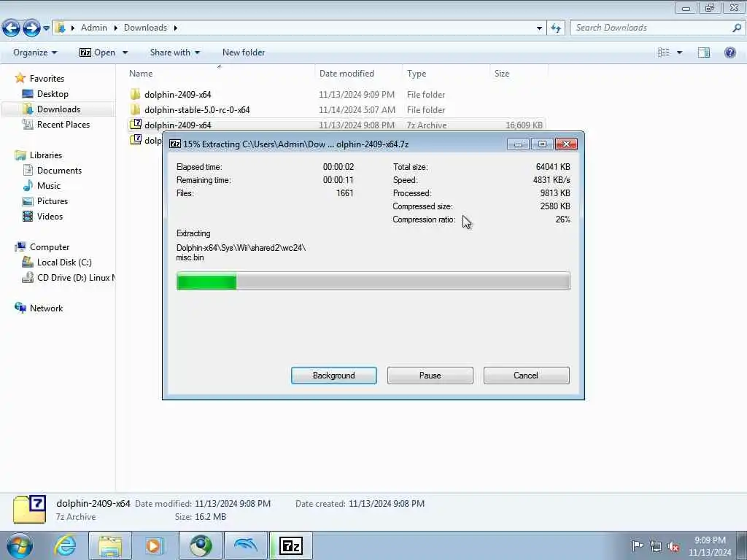Click the green extraction progress bar
Viewport: 747px width, 560px height.
(373, 281)
